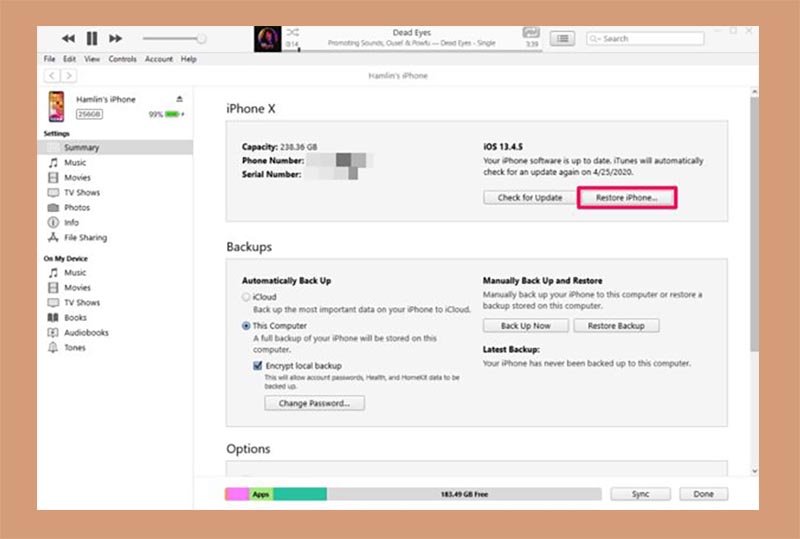
Task: Go back to the previous track
Action: pos(68,38)
